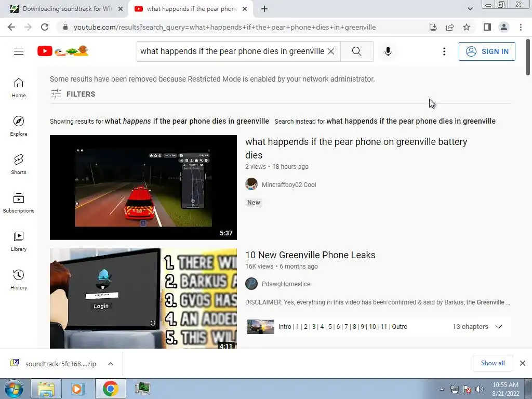Share this page icon

click(450, 27)
